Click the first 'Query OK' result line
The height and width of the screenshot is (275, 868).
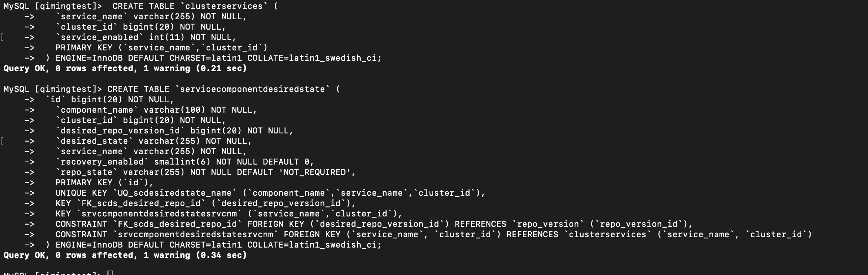[125, 69]
